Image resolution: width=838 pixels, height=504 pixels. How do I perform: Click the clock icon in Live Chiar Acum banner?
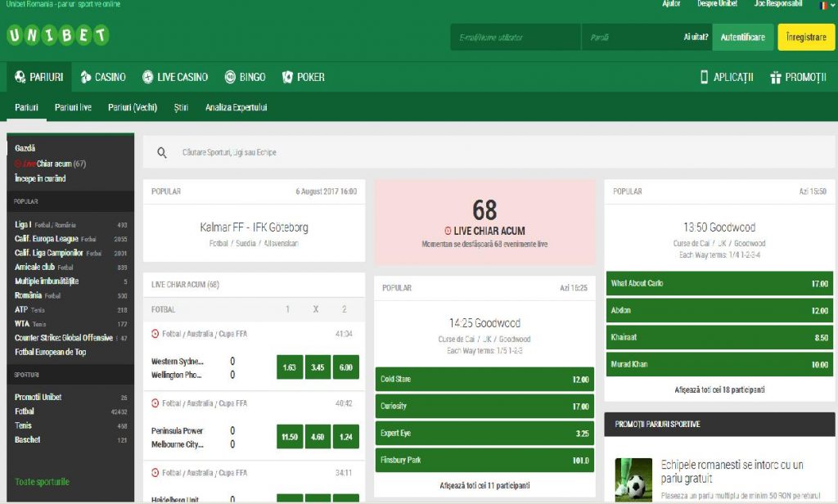448,231
